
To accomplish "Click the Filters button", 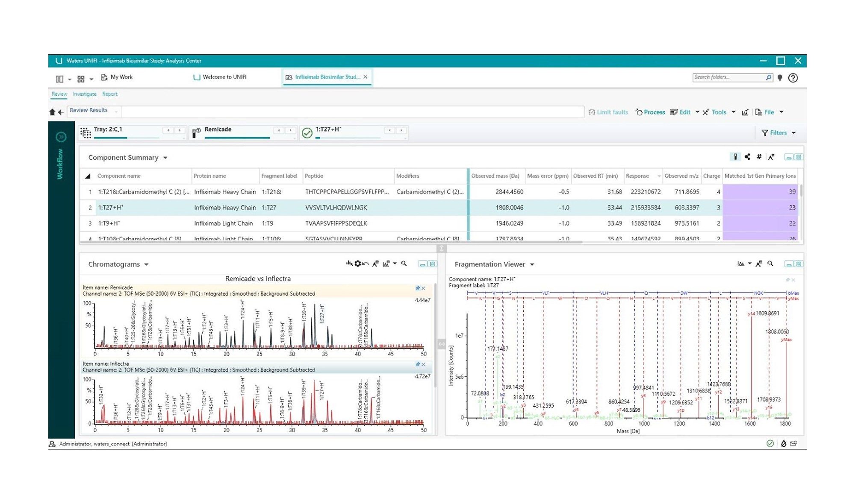I will (774, 133).
